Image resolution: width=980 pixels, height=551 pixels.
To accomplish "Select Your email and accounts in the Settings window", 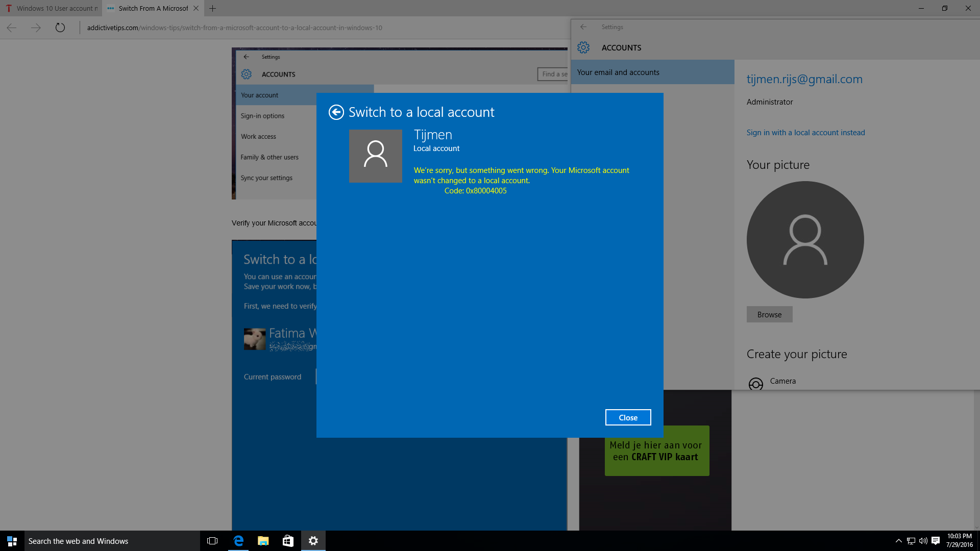I will pyautogui.click(x=653, y=72).
